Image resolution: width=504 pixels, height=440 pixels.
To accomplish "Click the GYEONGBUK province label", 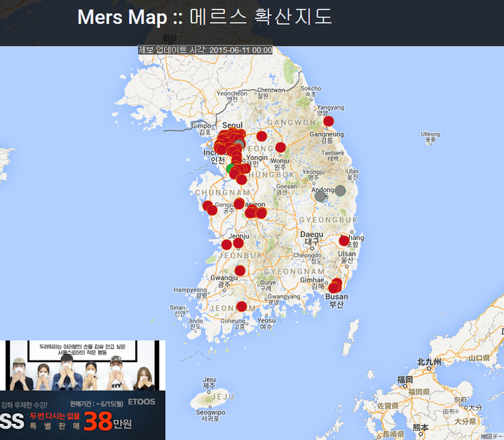I will [x=329, y=220].
